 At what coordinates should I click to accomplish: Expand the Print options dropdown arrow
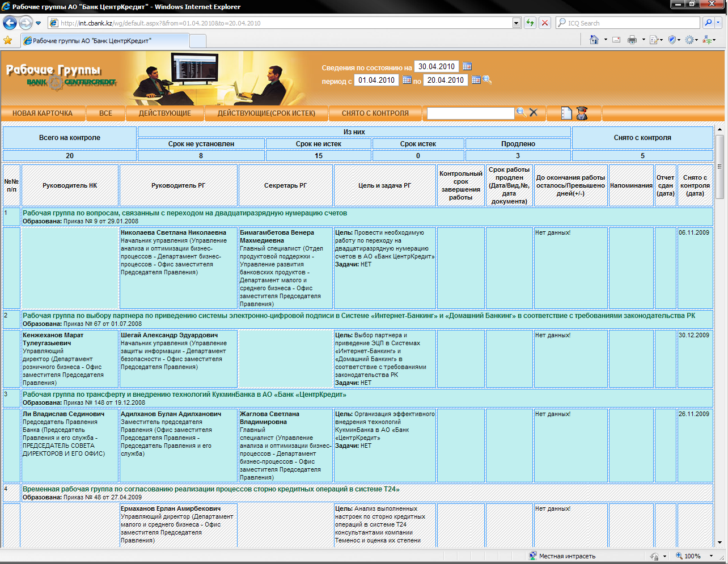[x=644, y=40]
